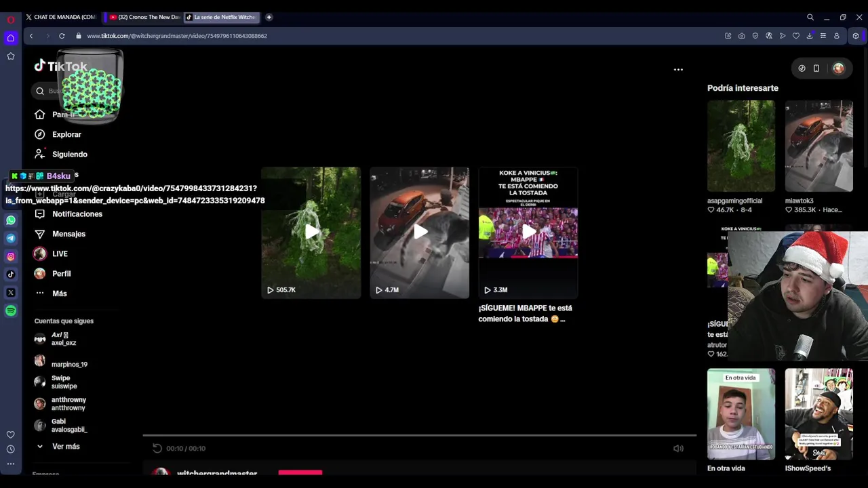Open the ad blocker shield icon

(755, 36)
